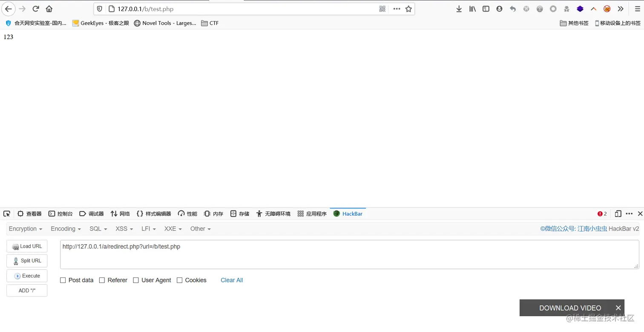
Task: Click the Execute button
Action: (x=27, y=276)
